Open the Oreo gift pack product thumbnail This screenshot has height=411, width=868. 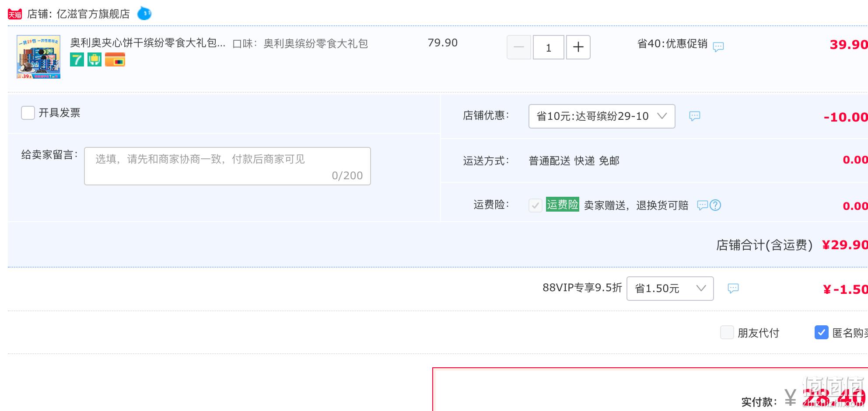[38, 57]
